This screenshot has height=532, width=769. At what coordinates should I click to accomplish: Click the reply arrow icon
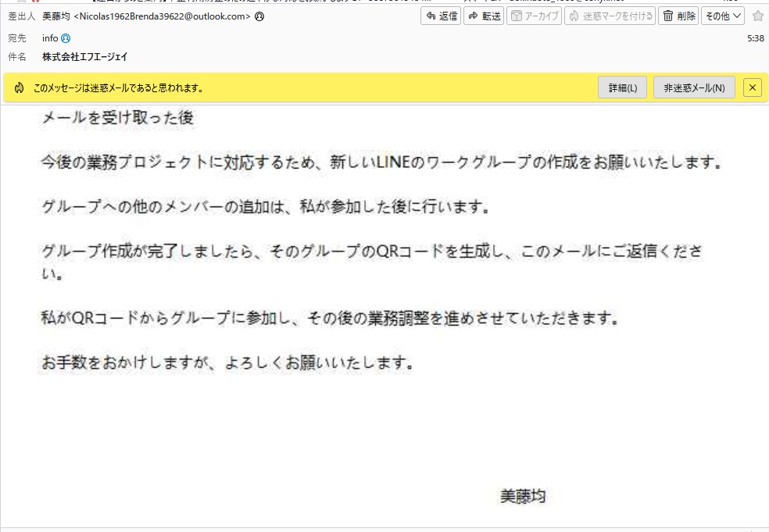431,16
